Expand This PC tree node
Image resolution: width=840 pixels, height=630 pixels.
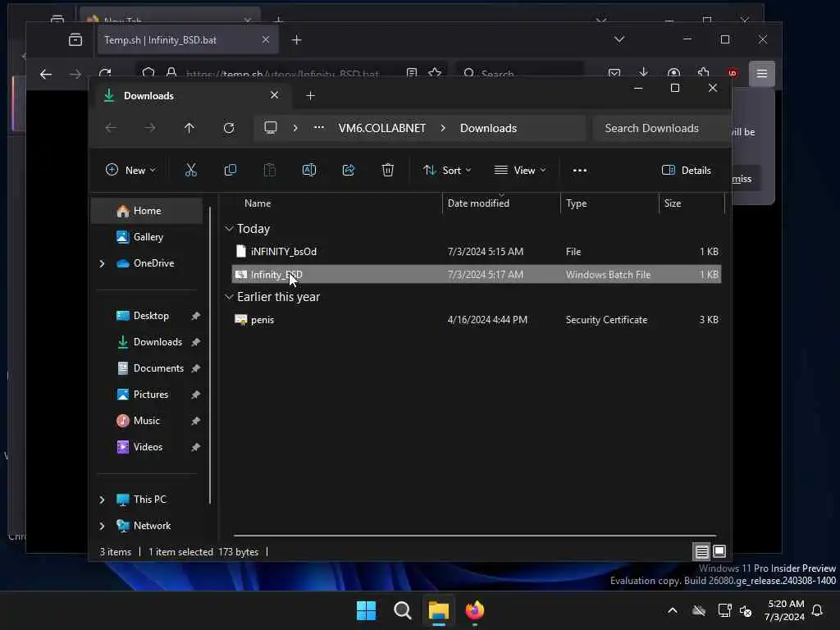tap(102, 500)
